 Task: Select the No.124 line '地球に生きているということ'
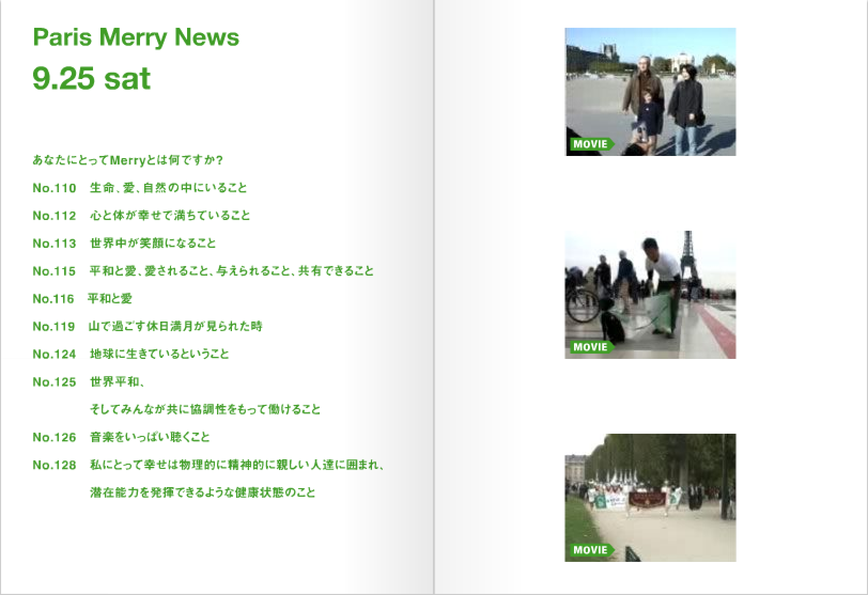131,355
